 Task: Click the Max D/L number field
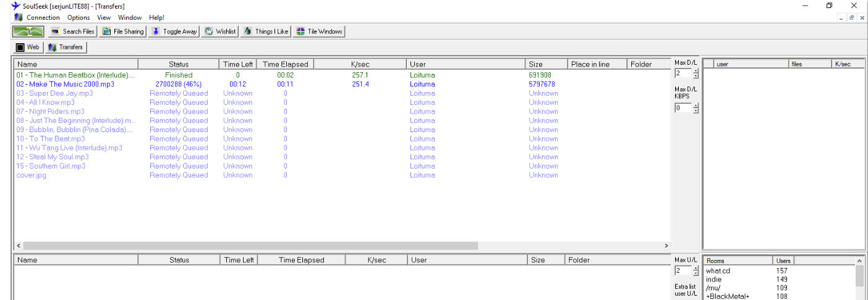683,73
